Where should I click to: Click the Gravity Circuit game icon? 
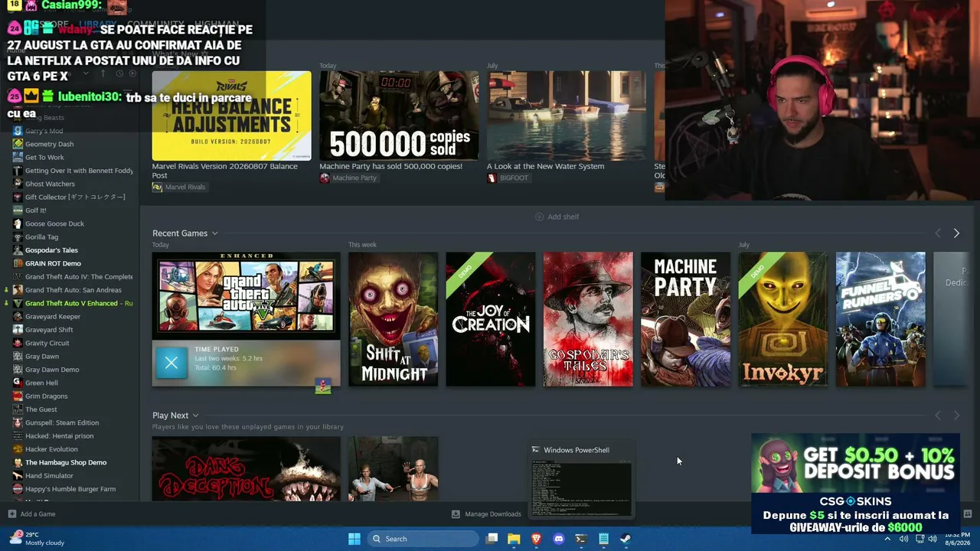pos(18,343)
